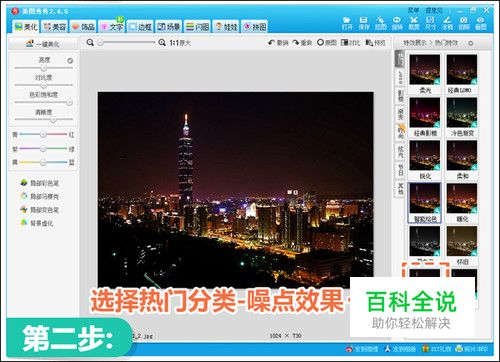
Task: Click the 重做 redo button
Action: tap(302, 43)
